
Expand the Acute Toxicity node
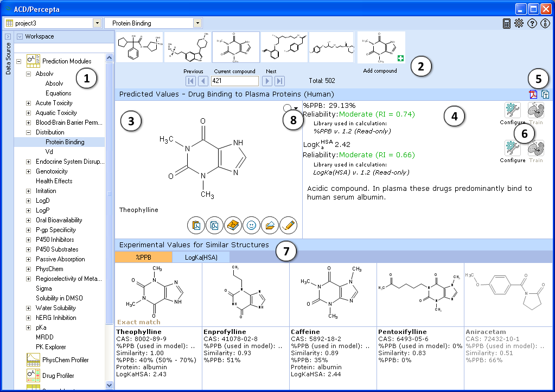coord(28,103)
